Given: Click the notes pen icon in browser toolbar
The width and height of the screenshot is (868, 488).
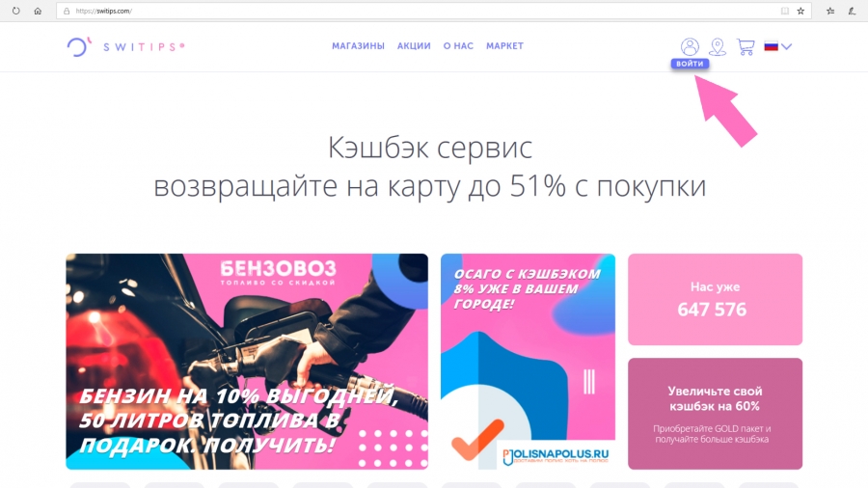Looking at the screenshot, I should [x=852, y=11].
